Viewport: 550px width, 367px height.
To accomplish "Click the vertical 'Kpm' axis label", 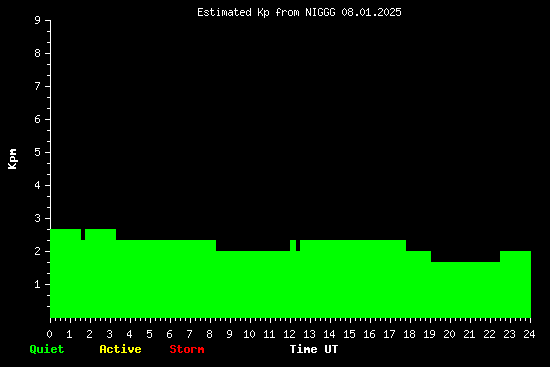I will point(12,159).
